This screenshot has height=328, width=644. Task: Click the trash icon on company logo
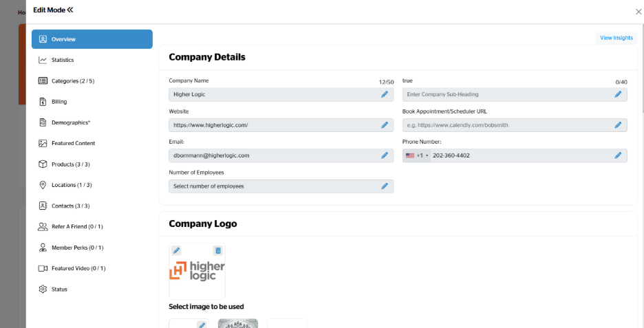(x=217, y=251)
